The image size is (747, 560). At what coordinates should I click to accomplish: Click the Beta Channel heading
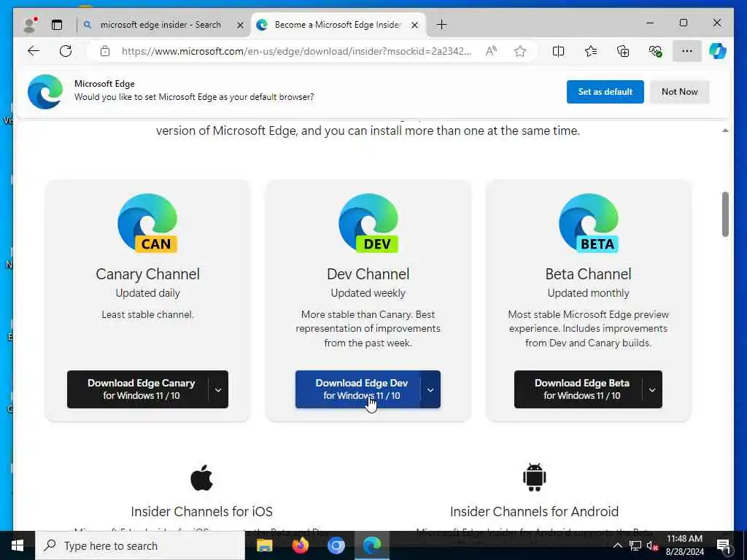[589, 274]
